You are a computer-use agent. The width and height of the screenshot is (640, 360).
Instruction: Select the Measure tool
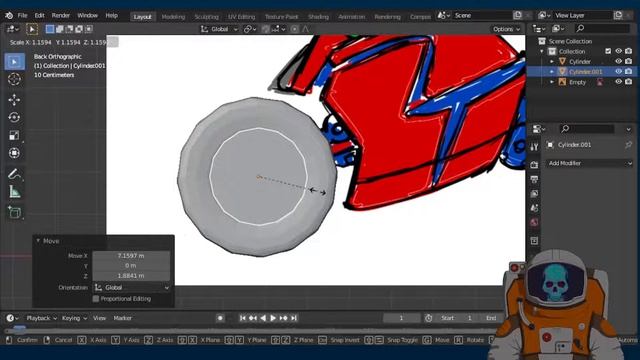click(14, 192)
